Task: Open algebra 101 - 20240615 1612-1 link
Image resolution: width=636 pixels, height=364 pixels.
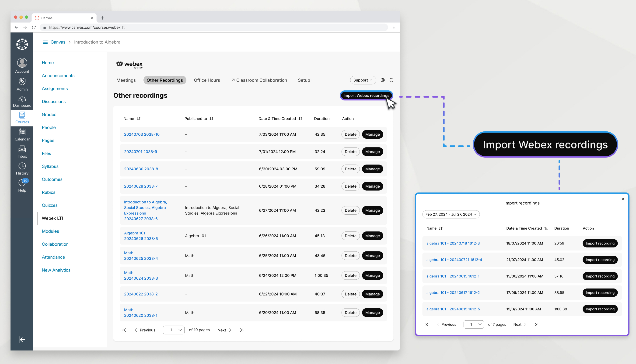Action: pyautogui.click(x=453, y=276)
